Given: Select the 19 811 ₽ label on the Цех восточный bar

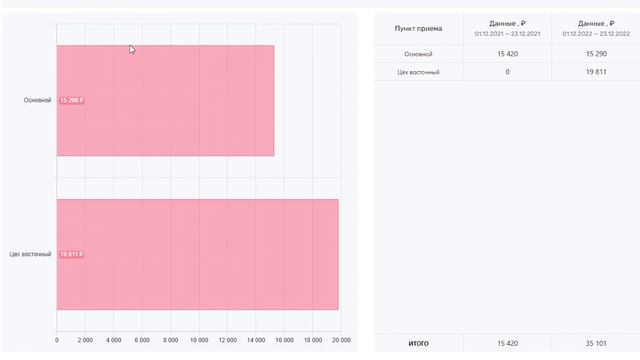Looking at the screenshot, I should 72,254.
